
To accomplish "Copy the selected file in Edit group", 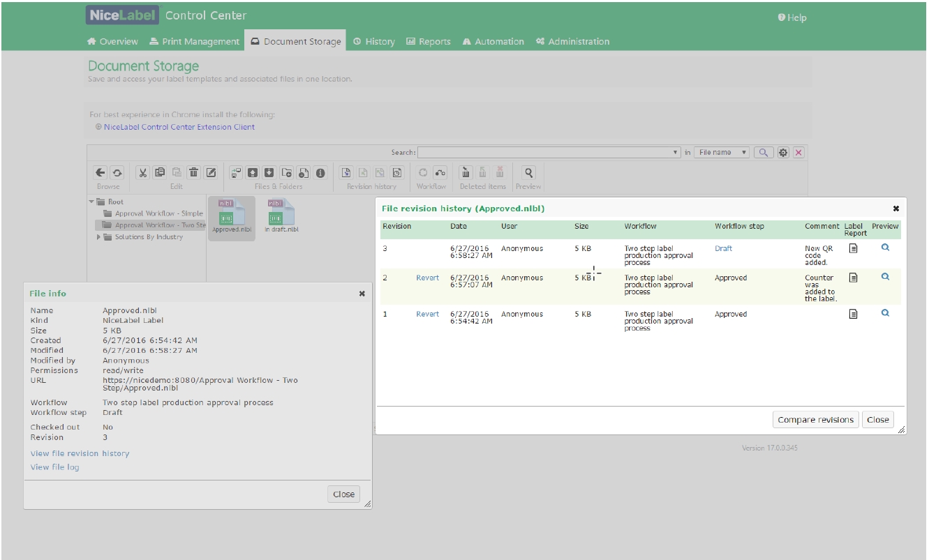I will 160,173.
